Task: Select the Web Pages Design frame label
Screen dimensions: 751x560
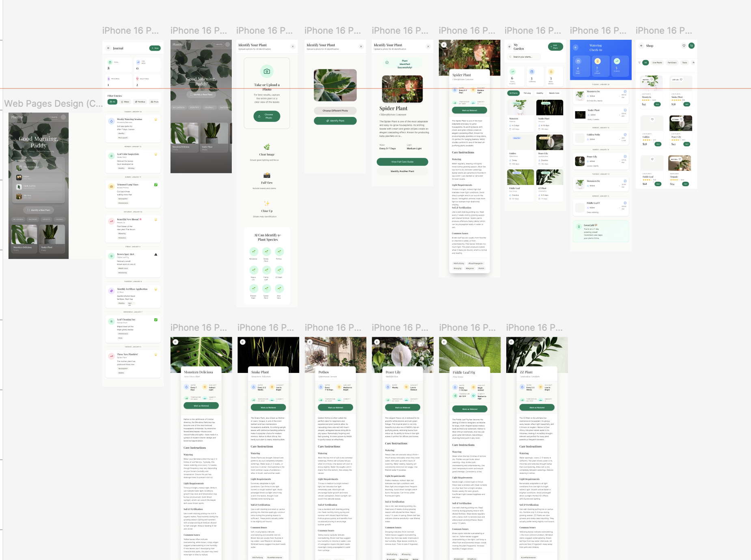Action: 53,104
